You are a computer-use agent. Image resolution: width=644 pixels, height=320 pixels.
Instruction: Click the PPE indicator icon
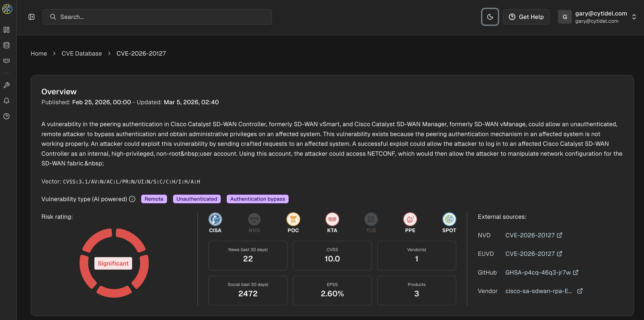tap(410, 219)
